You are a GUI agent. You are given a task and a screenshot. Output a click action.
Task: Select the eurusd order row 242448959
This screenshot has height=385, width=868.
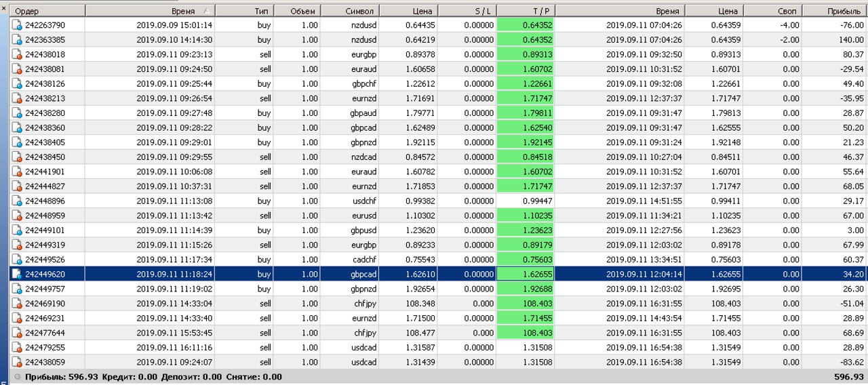(x=438, y=216)
